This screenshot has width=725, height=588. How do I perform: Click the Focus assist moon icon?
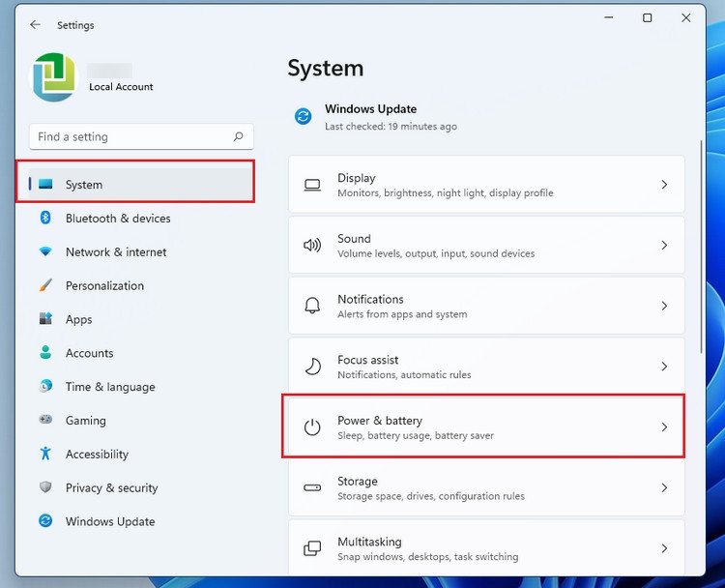coord(312,367)
